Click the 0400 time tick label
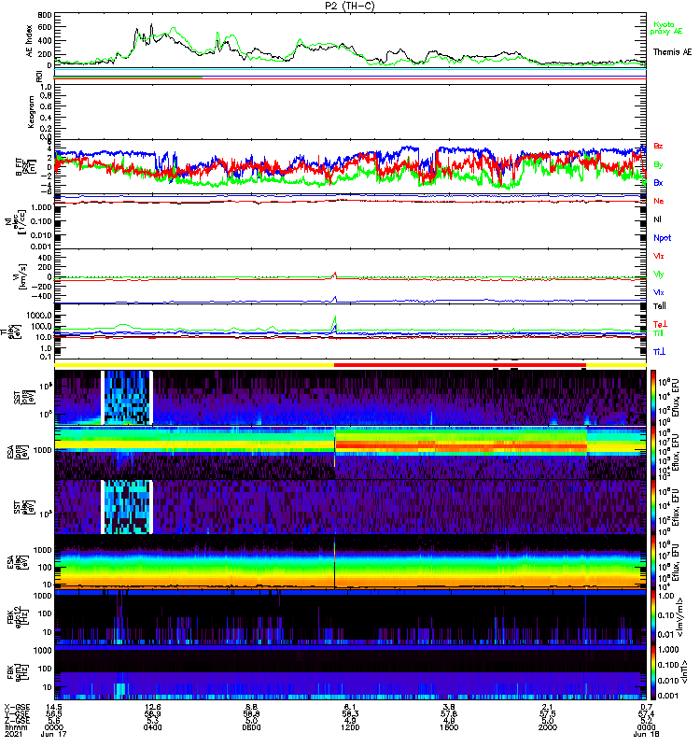Viewport: 700px width, 747px height. tap(152, 727)
